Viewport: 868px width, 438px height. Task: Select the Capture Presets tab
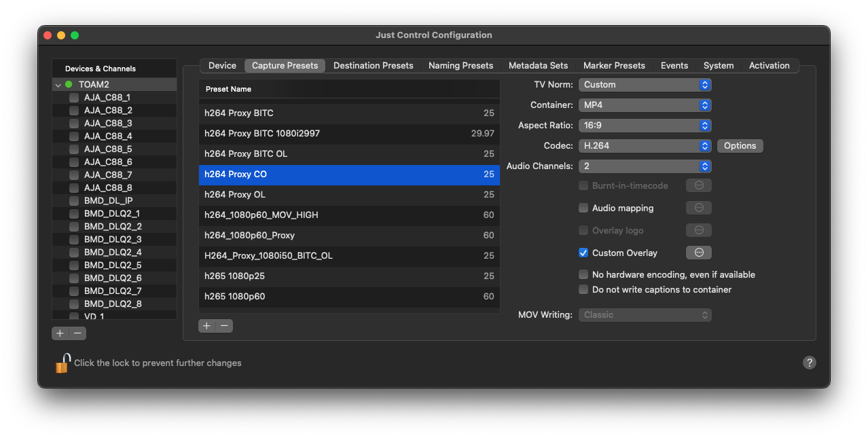(x=285, y=66)
